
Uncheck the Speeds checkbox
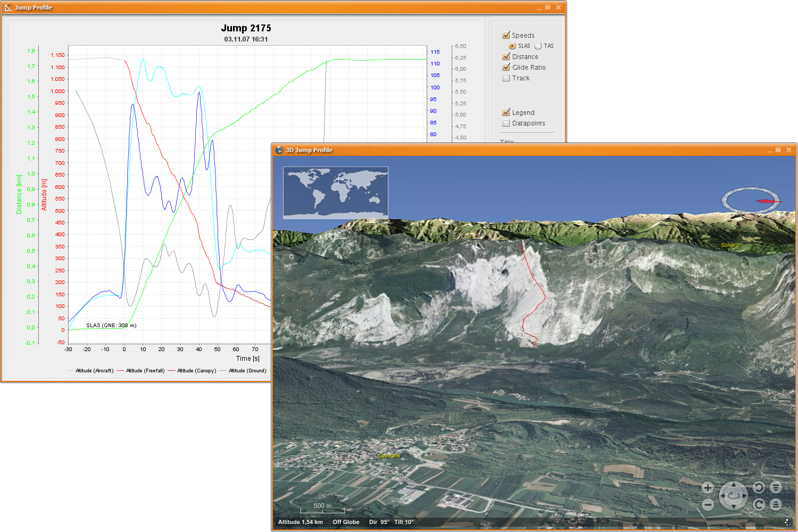pos(506,35)
